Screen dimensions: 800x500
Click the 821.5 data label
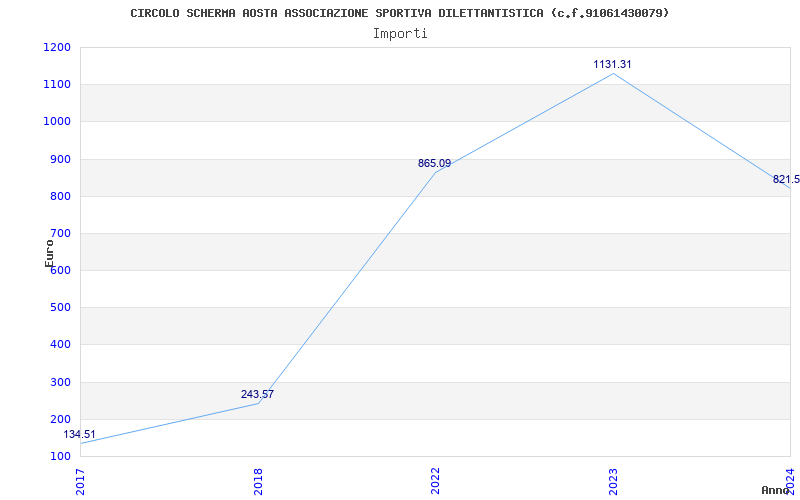pos(786,180)
